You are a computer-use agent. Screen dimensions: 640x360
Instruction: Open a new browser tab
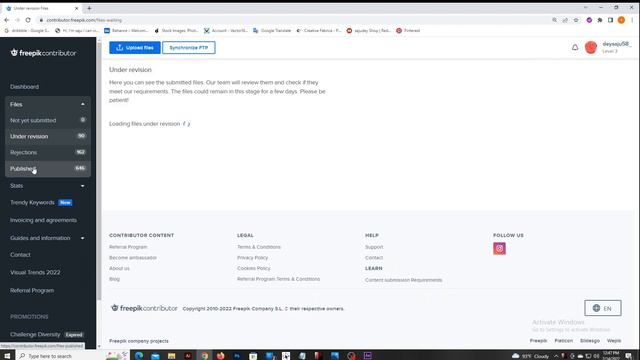tap(89, 8)
